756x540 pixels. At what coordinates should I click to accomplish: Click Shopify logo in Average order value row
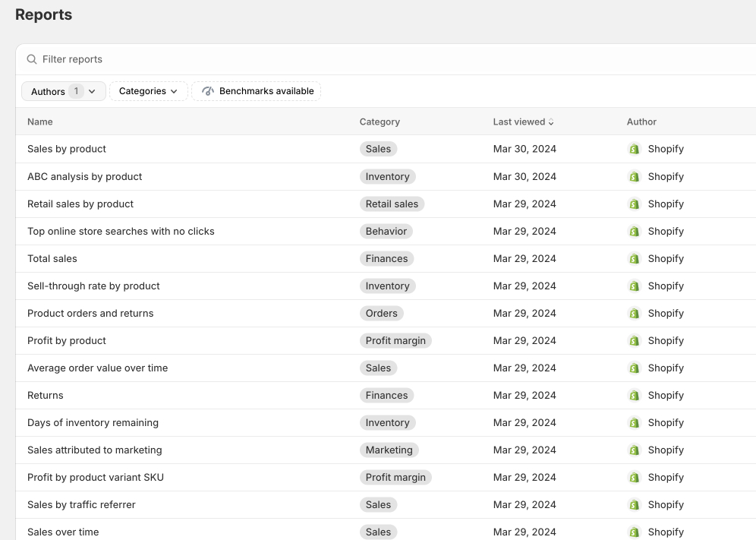point(634,368)
